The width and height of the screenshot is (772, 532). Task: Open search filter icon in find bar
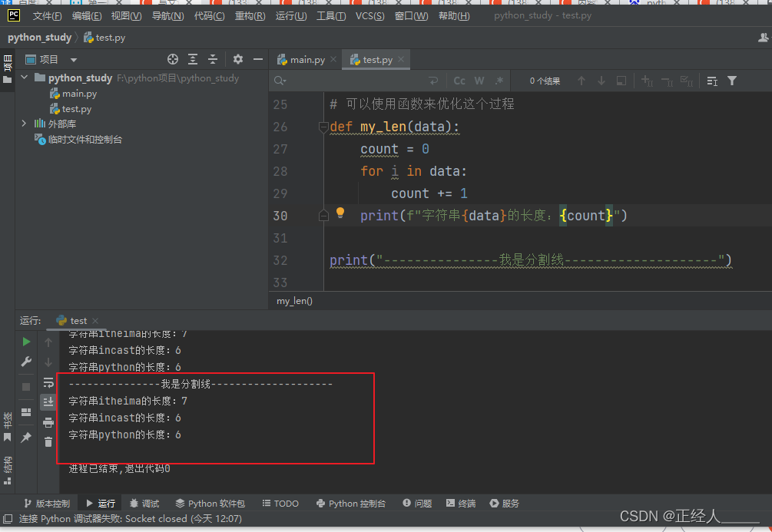[x=732, y=81]
